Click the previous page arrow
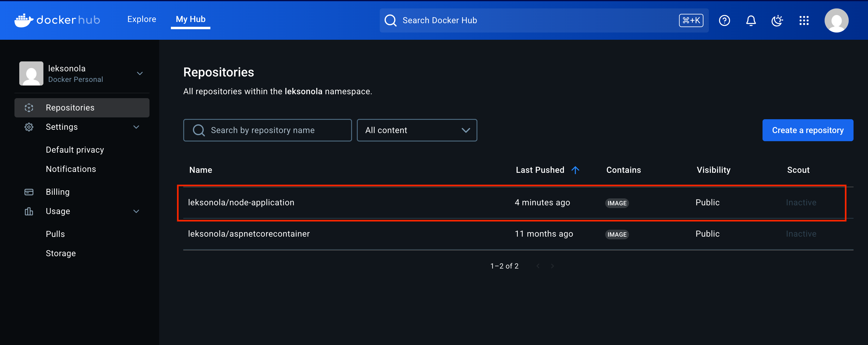Screen dimensions: 868x345 (538, 266)
